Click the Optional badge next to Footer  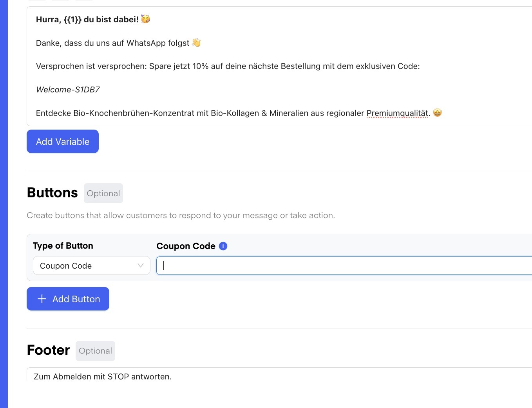[95, 351]
